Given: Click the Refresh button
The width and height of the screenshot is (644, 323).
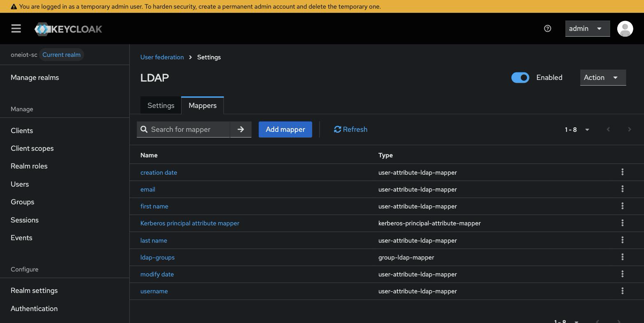Looking at the screenshot, I should tap(350, 129).
